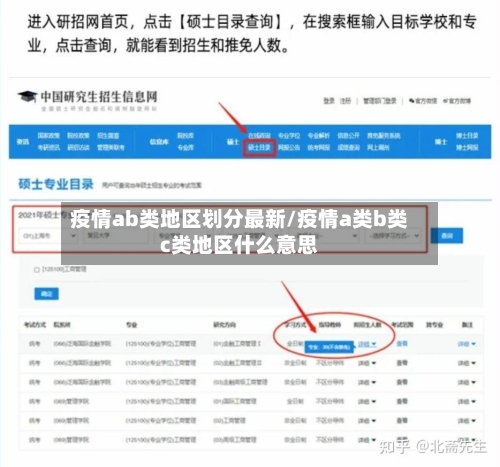Image resolution: width=500 pixels, height=467 pixels.
Task: Open 博士网报 in the 博士 menu
Action: click(467, 147)
